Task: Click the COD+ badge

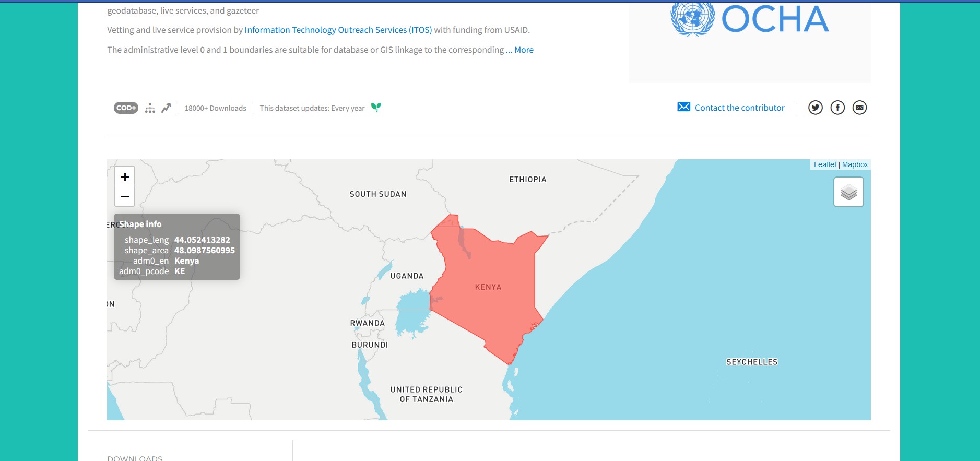Action: point(126,108)
